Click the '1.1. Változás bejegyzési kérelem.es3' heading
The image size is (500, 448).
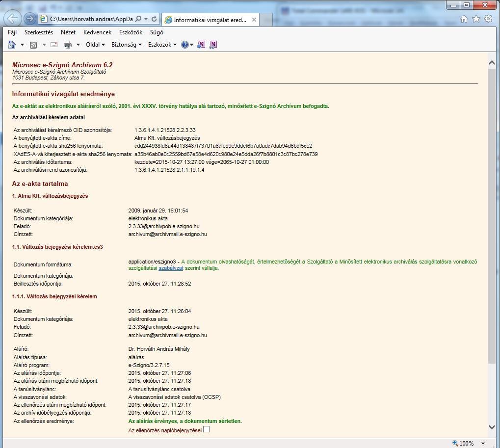tap(57, 247)
